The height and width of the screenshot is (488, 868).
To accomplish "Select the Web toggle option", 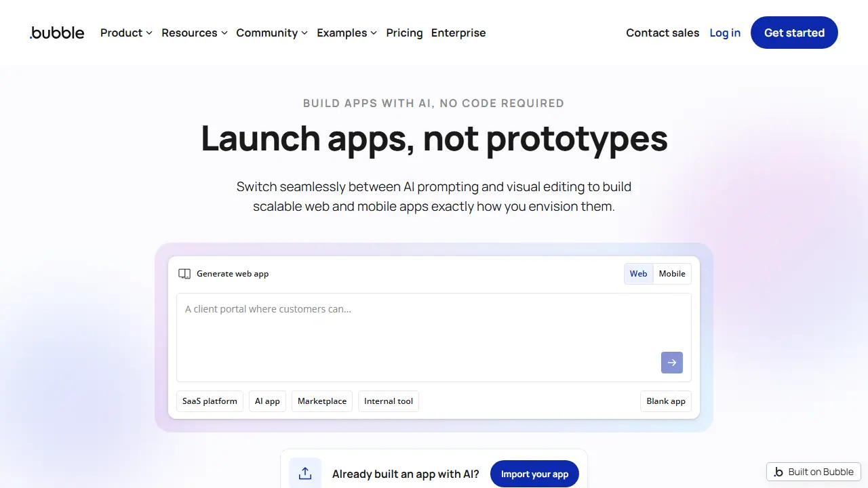I will pos(638,274).
